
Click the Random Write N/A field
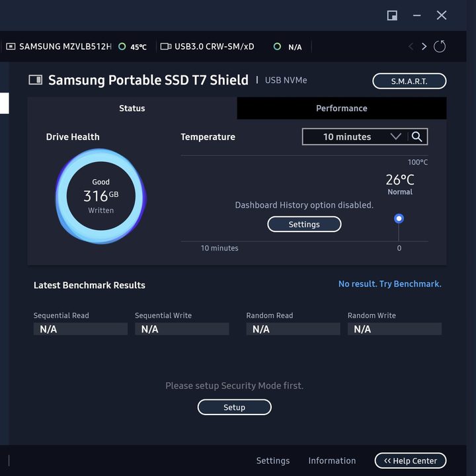tap(395, 329)
